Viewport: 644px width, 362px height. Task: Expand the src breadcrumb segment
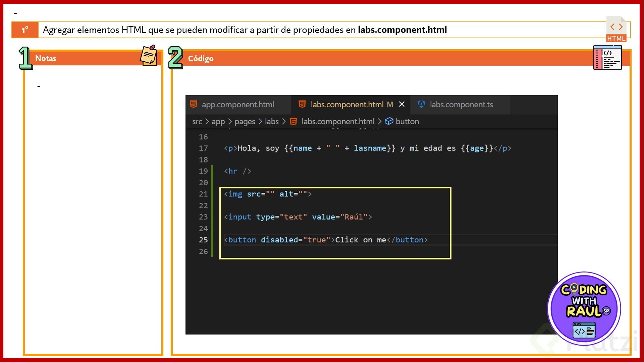[197, 122]
